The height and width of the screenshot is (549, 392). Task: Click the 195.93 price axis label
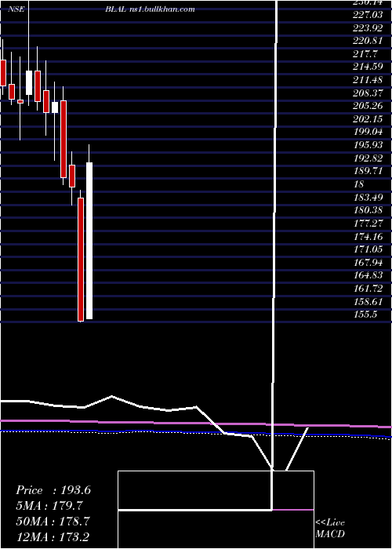(x=368, y=145)
